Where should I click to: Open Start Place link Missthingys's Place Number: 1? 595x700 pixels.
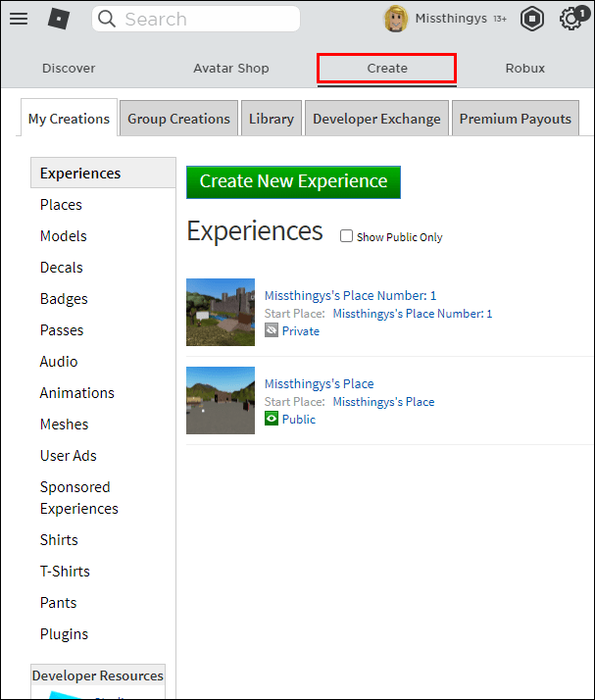click(x=413, y=314)
